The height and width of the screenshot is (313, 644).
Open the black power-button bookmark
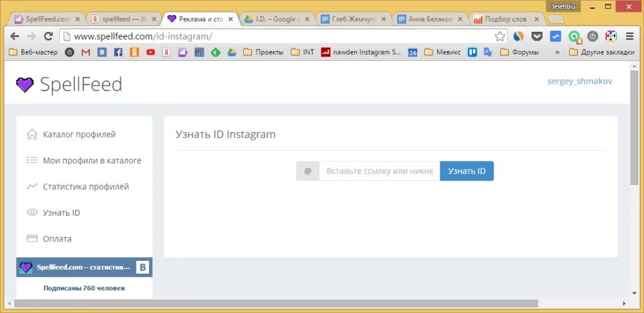[70, 53]
